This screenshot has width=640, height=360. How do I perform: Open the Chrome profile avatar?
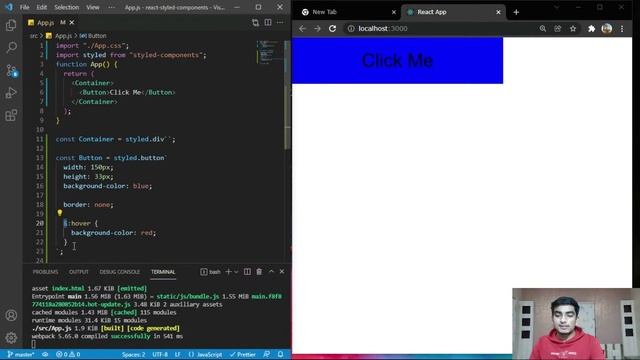[607, 29]
